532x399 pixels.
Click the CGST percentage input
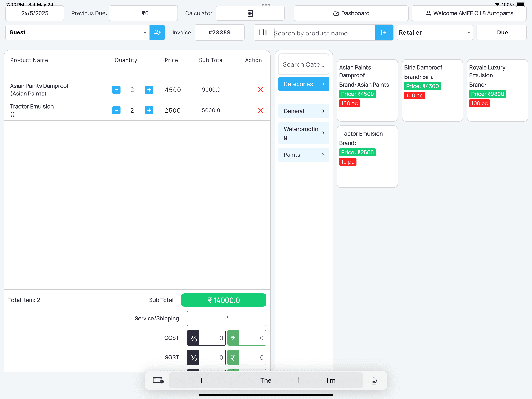coord(212,338)
